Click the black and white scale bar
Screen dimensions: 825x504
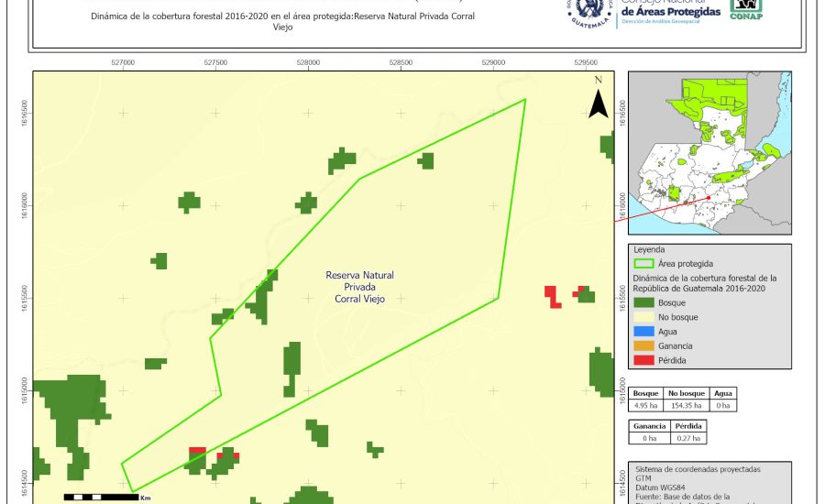tap(99, 497)
